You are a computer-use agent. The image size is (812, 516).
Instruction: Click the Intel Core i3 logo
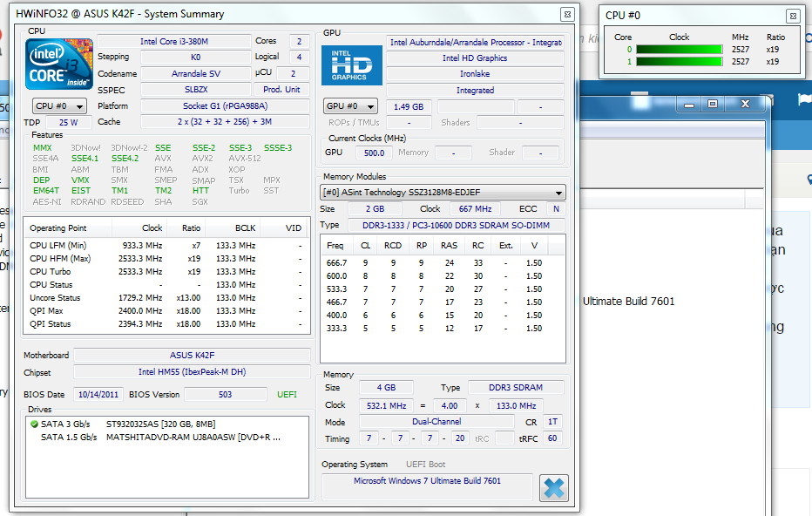tap(59, 65)
